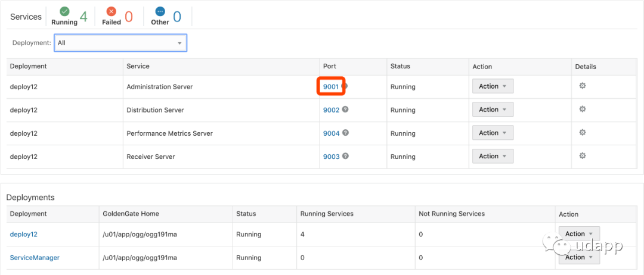
Task: Click the green Running status icon
Action: click(64, 12)
